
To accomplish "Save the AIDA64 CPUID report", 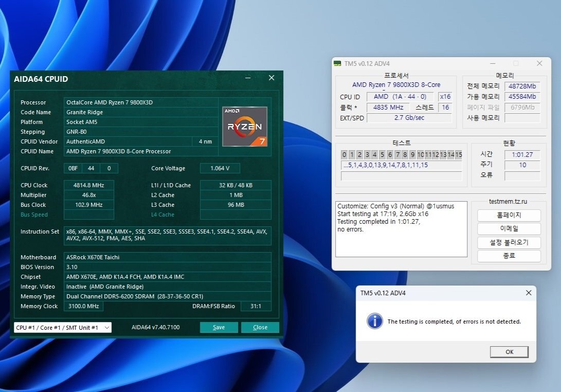I will pos(219,327).
